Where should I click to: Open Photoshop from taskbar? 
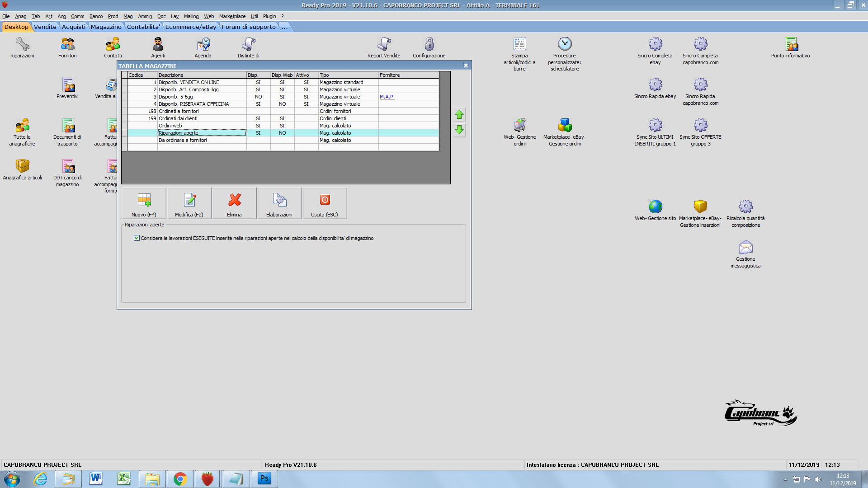264,479
